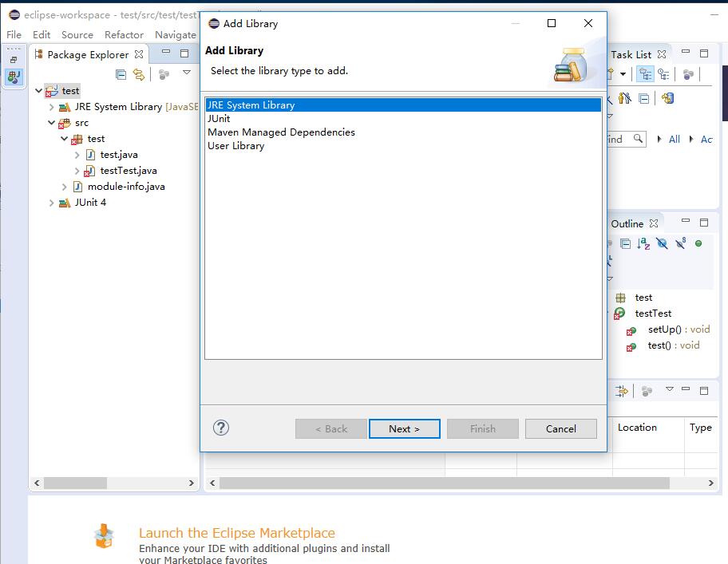
Task: Collapse the test project node
Action: click(x=38, y=90)
